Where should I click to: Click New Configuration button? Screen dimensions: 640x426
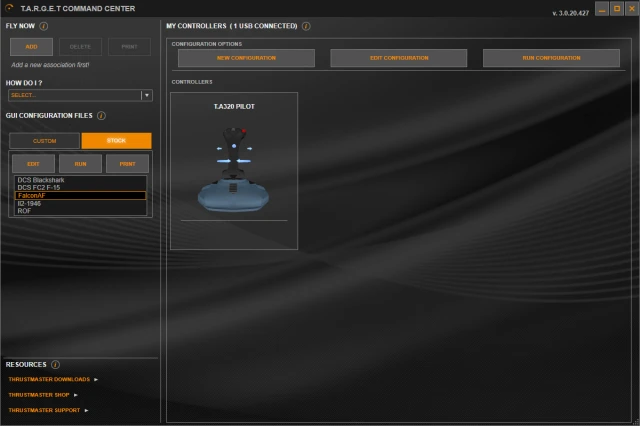(247, 58)
